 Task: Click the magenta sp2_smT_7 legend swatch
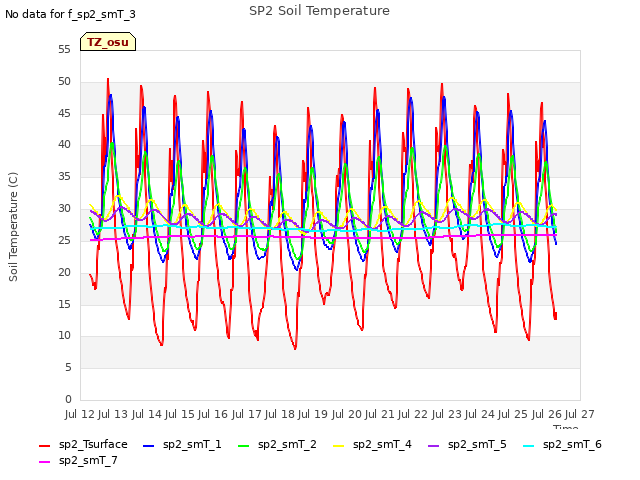coord(44,462)
